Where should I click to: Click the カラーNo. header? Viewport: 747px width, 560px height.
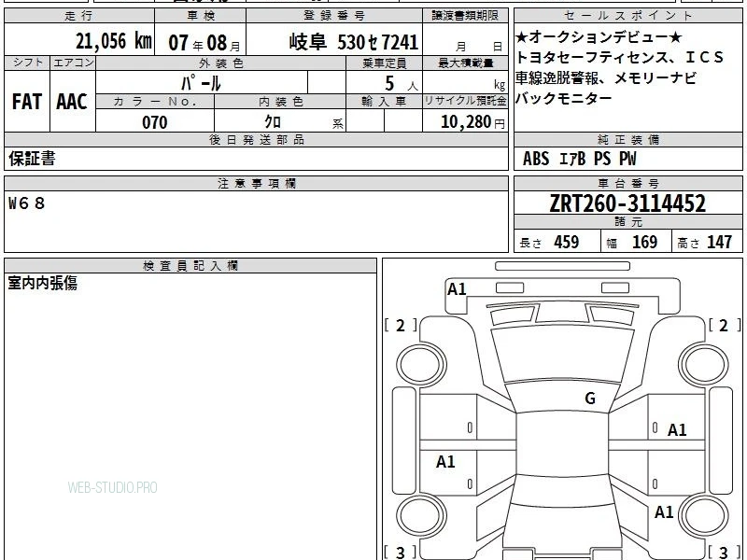(155, 102)
